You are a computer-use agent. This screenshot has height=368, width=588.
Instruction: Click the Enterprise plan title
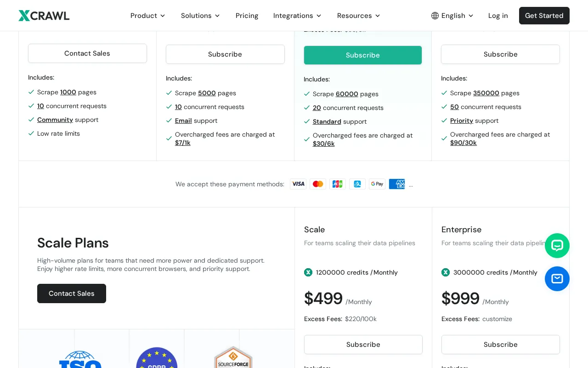pyautogui.click(x=461, y=230)
